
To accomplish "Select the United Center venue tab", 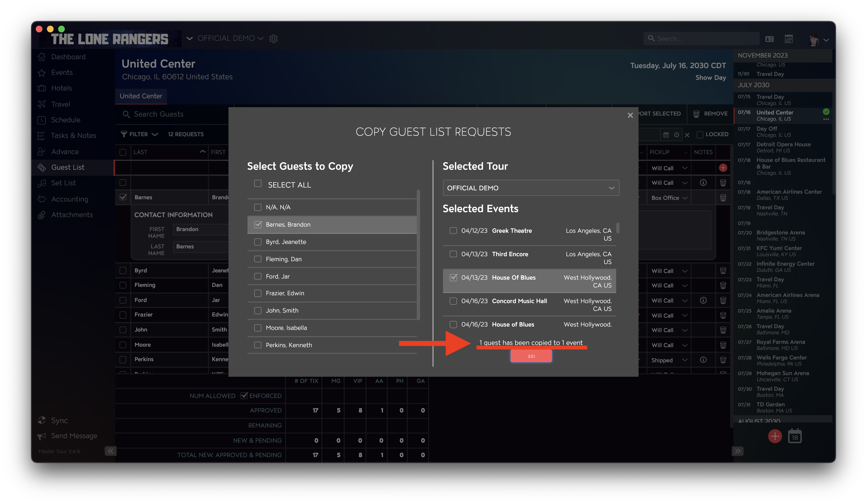I will 141,96.
